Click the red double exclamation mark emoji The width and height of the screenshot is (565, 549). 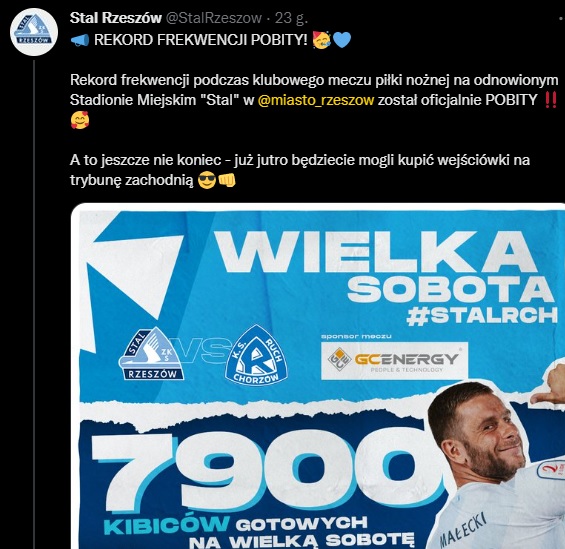[550, 100]
